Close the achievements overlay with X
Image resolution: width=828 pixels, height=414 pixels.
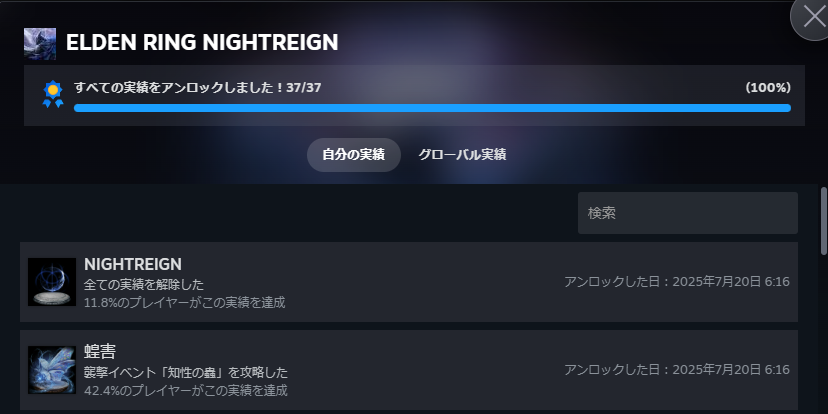click(x=812, y=17)
